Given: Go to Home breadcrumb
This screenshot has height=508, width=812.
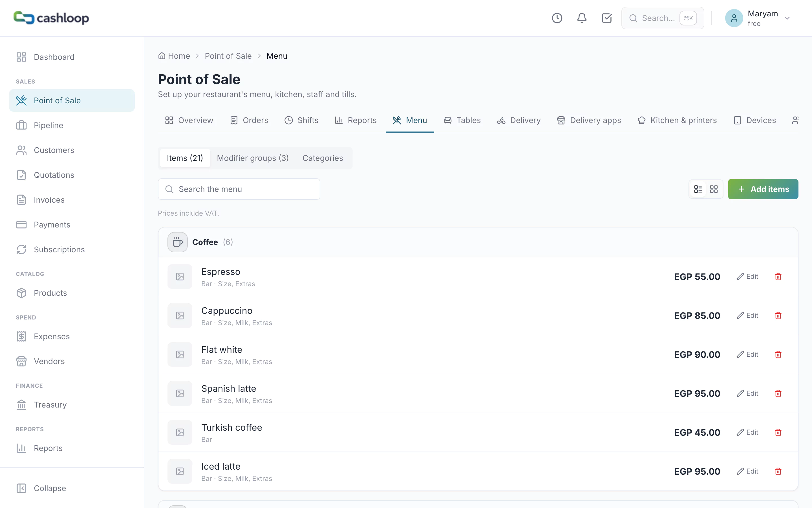Looking at the screenshot, I should pos(174,56).
